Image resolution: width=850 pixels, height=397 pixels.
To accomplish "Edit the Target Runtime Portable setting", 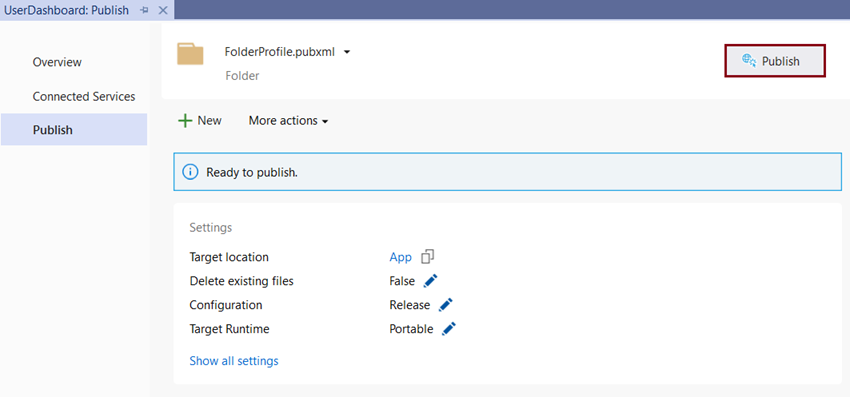I will tap(449, 329).
